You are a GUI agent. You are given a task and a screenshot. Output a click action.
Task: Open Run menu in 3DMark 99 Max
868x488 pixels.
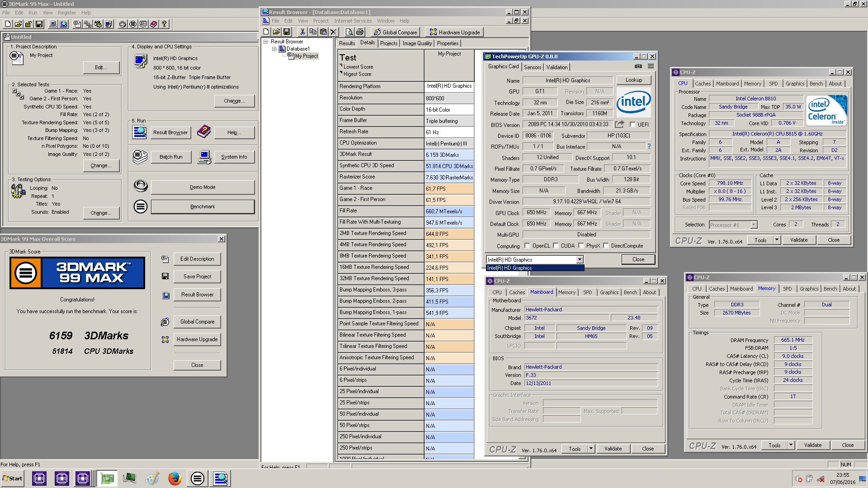click(x=33, y=13)
